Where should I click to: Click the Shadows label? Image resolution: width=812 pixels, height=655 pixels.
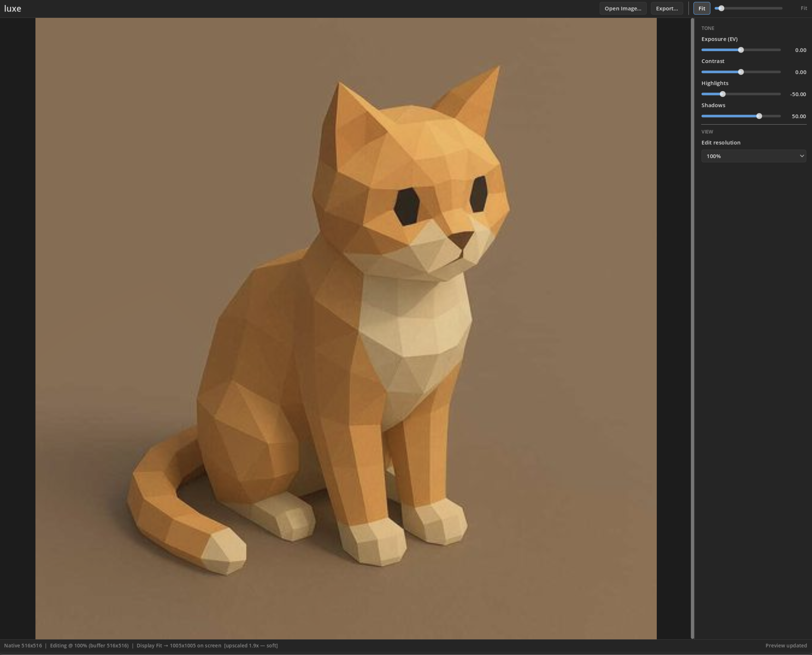(x=713, y=105)
